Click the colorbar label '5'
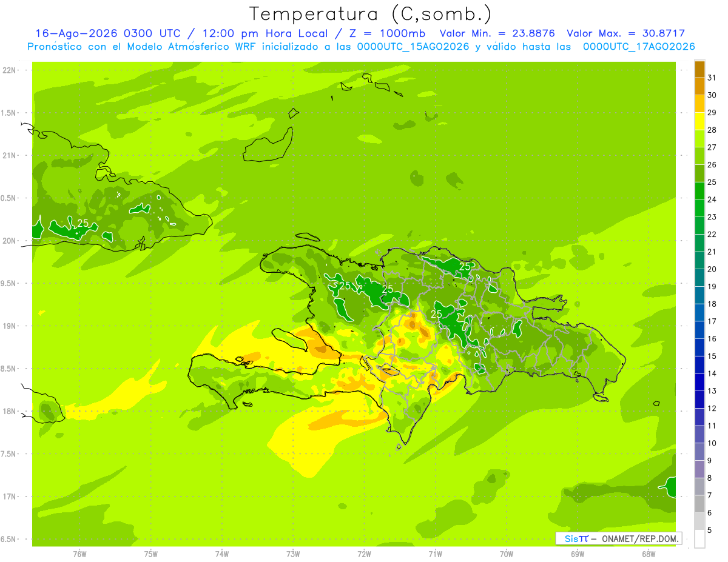The image size is (728, 562). (710, 530)
